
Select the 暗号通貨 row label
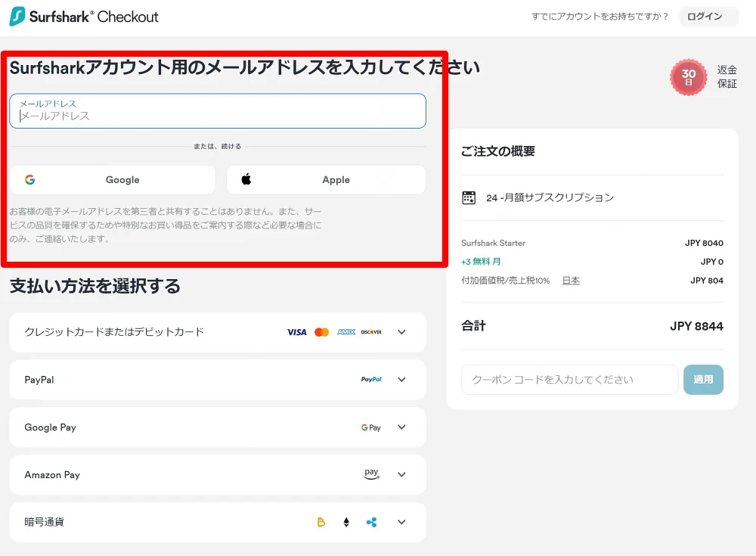click(x=44, y=522)
